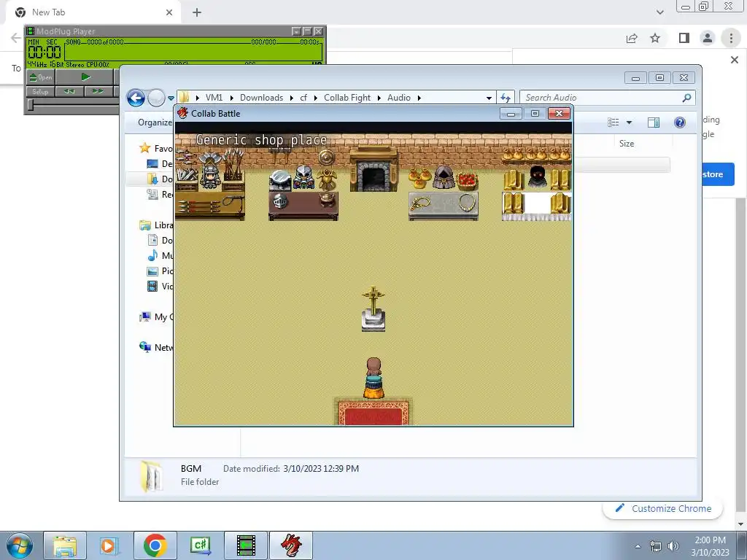Sort by Size column header
The height and width of the screenshot is (560, 747).
(627, 144)
